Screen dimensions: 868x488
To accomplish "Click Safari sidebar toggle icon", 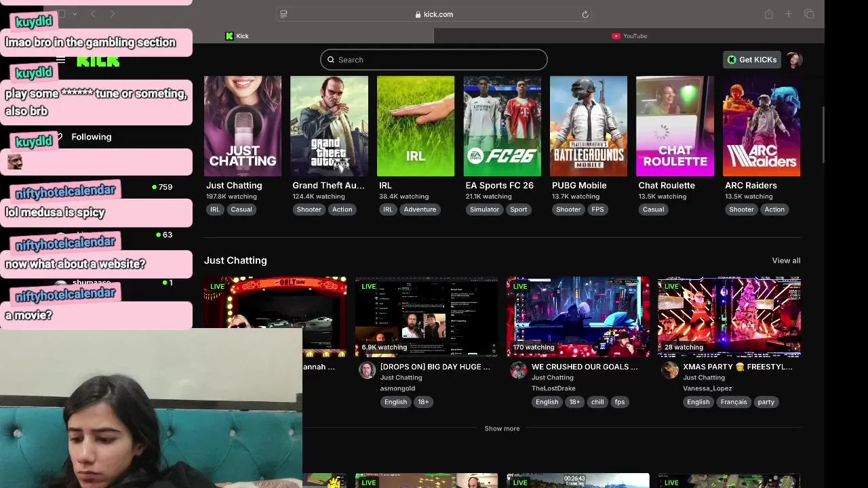I will point(61,14).
